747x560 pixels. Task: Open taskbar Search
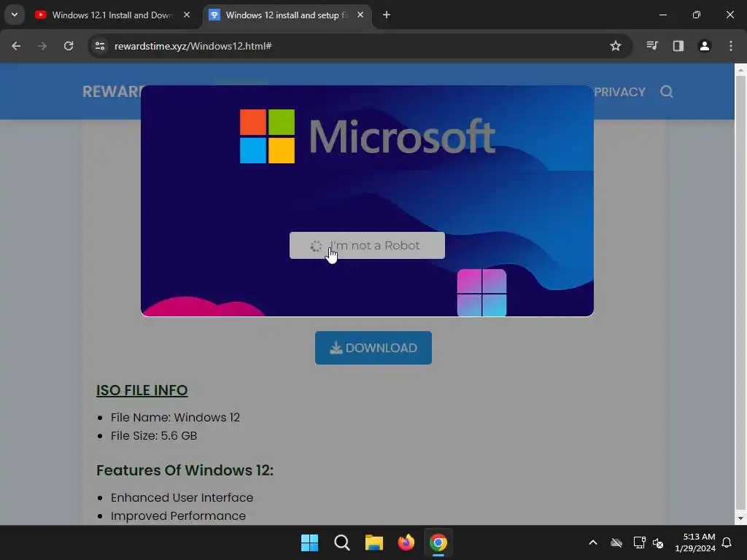click(342, 542)
